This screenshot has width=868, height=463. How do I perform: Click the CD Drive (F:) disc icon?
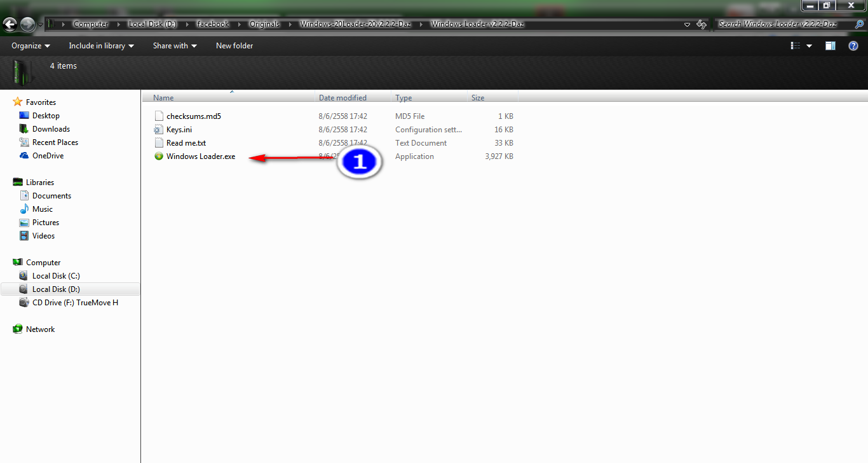coord(24,303)
